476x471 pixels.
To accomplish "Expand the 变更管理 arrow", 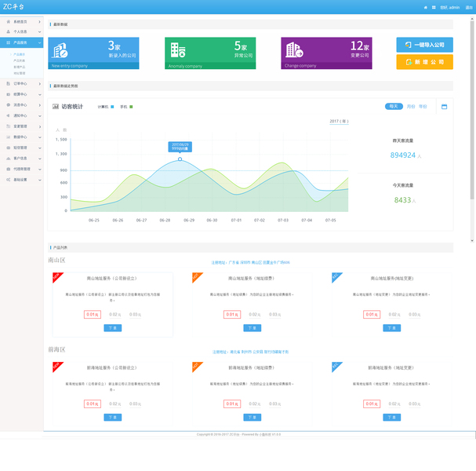I will (x=40, y=126).
